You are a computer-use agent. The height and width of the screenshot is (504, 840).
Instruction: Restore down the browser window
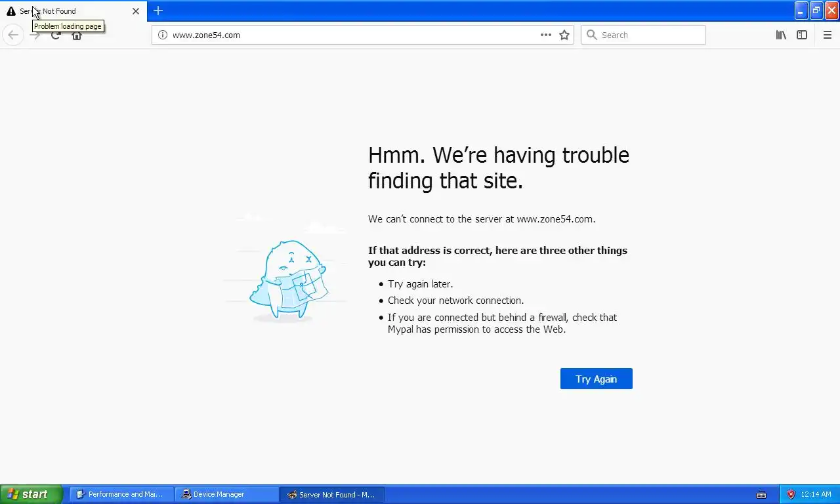click(x=816, y=10)
